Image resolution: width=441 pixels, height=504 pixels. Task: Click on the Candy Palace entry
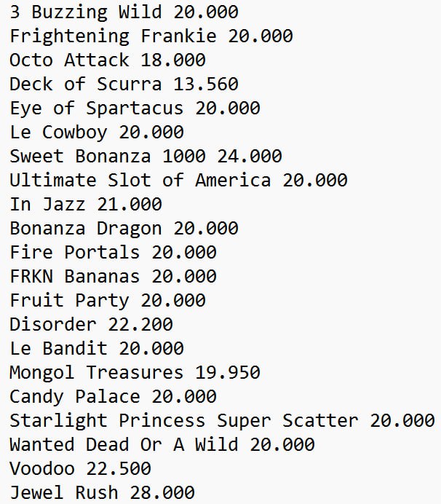[113, 397]
